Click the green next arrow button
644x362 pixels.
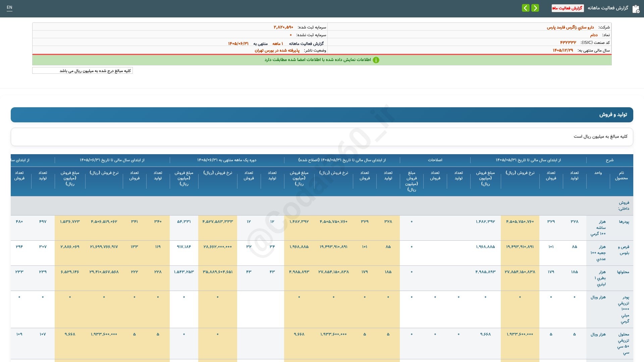coord(535,8)
